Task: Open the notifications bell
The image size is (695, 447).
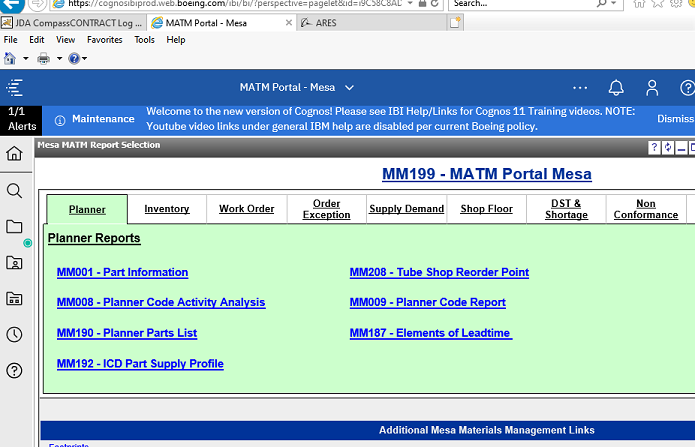Action: click(x=616, y=88)
